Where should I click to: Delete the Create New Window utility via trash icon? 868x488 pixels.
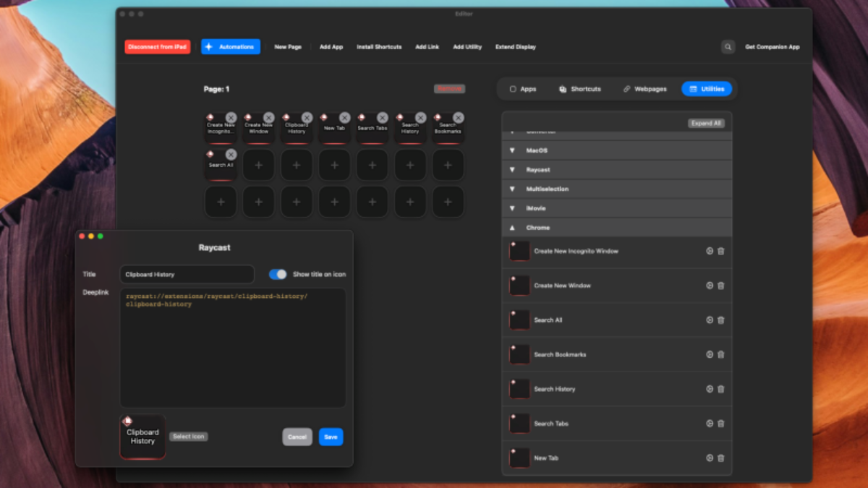click(721, 286)
